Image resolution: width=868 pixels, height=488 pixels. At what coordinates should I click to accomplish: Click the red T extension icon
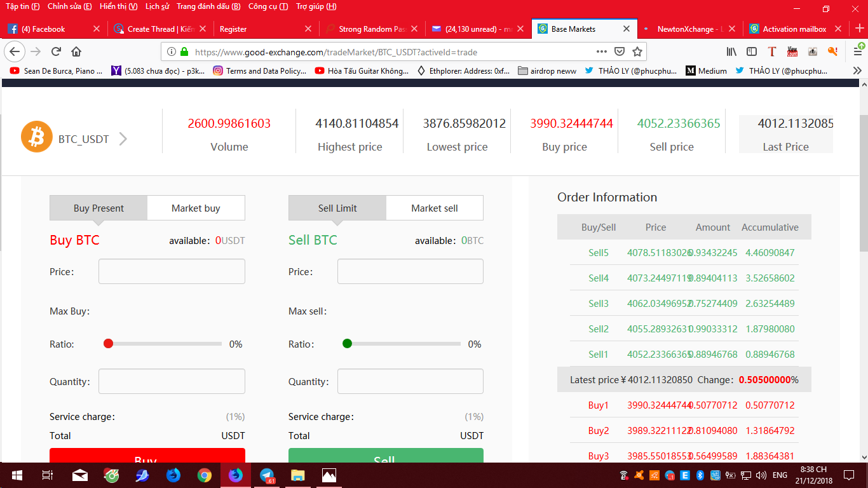[772, 51]
